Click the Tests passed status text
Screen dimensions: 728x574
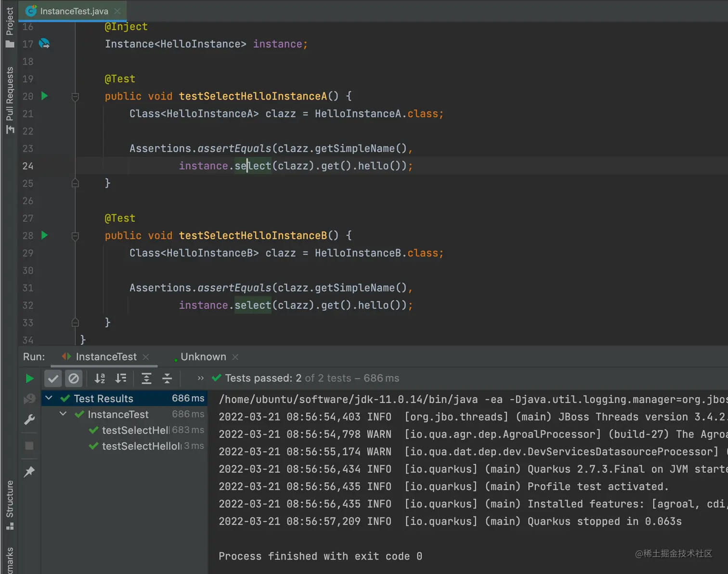click(312, 378)
